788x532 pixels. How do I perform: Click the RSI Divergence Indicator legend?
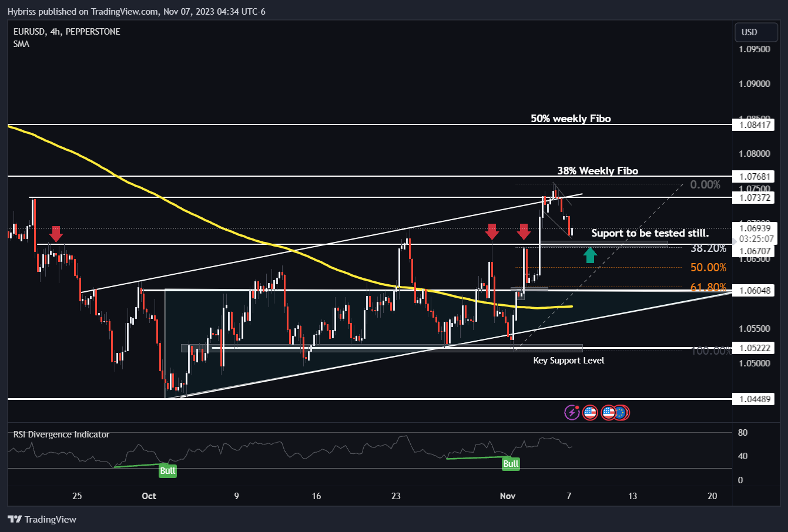pos(62,435)
